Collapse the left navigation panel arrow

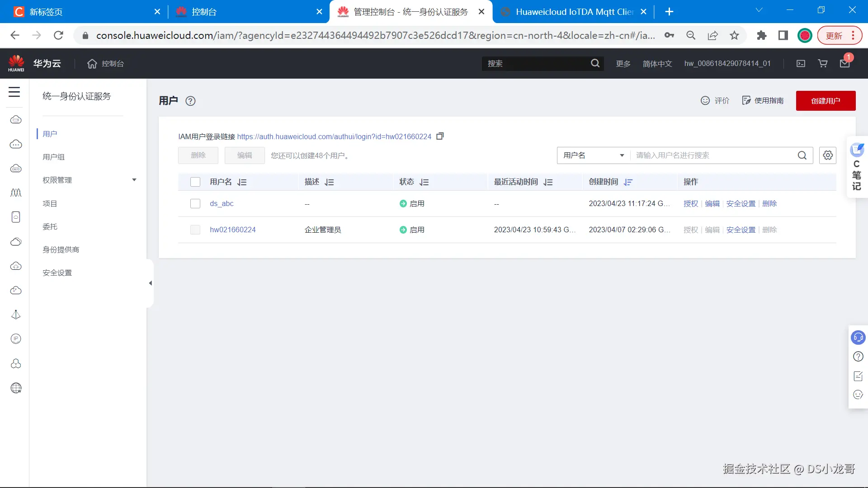click(x=150, y=283)
